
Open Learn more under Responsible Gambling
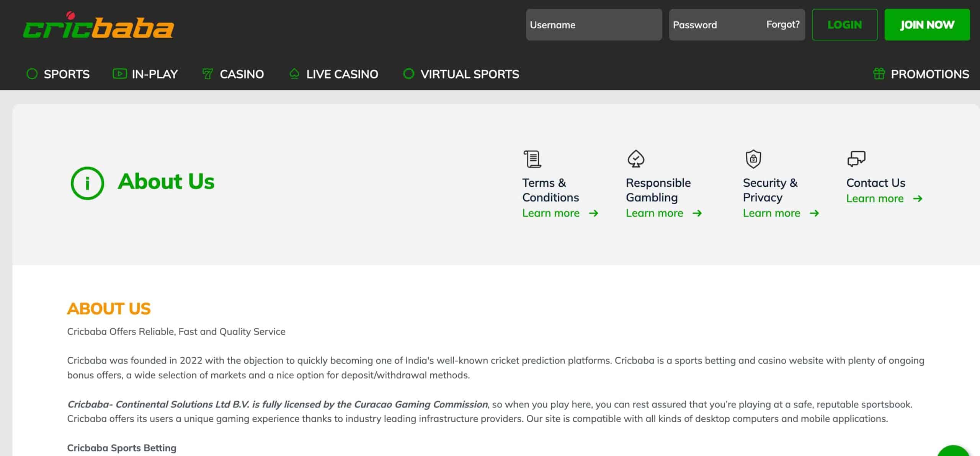pyautogui.click(x=654, y=213)
